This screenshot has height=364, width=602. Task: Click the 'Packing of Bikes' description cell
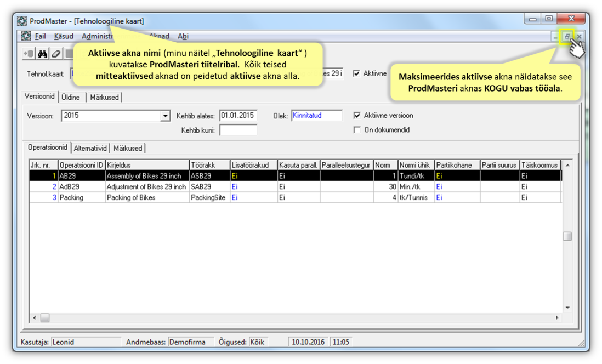tap(147, 197)
